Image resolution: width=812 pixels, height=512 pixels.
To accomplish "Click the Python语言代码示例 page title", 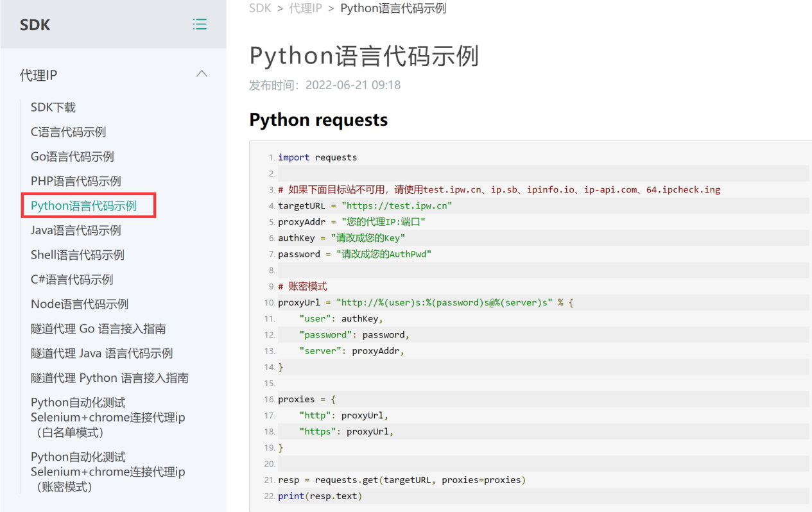I will (x=364, y=56).
